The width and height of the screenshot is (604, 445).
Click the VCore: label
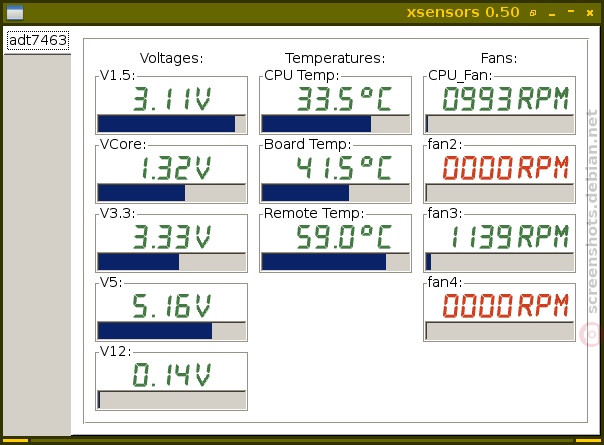pos(123,144)
